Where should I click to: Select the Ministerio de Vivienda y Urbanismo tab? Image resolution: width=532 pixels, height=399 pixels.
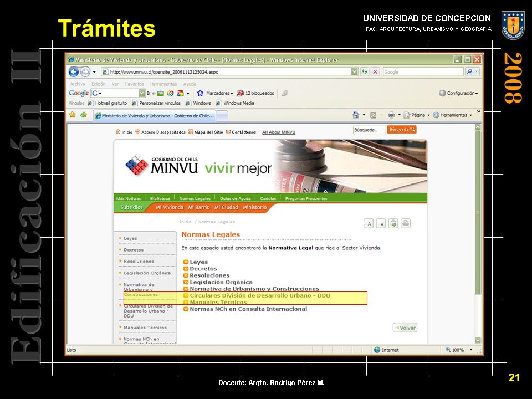(155, 116)
